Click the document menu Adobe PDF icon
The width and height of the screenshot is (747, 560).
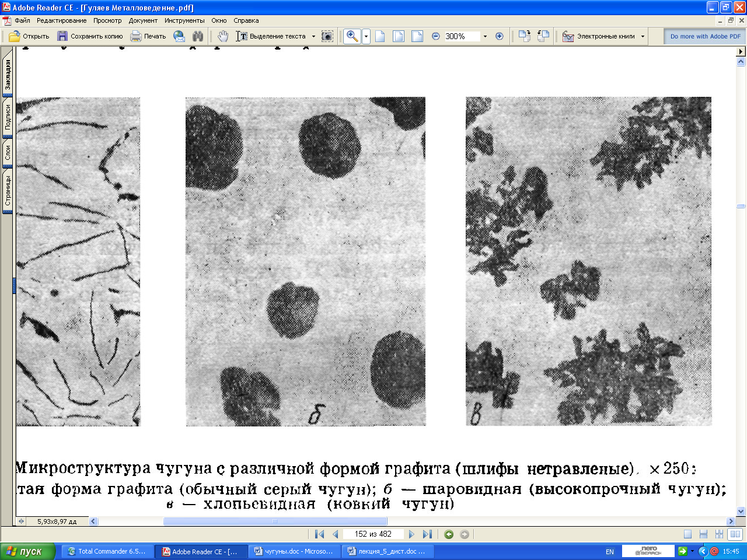point(7,20)
